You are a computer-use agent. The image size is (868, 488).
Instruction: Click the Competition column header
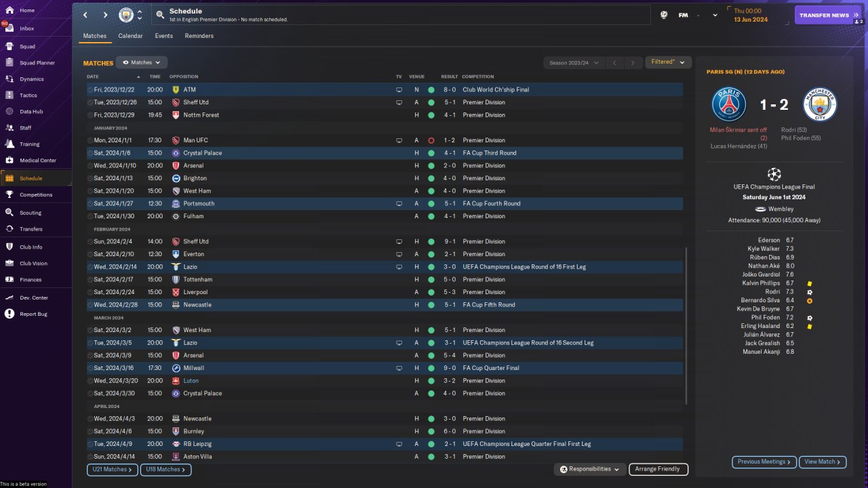[x=478, y=77]
